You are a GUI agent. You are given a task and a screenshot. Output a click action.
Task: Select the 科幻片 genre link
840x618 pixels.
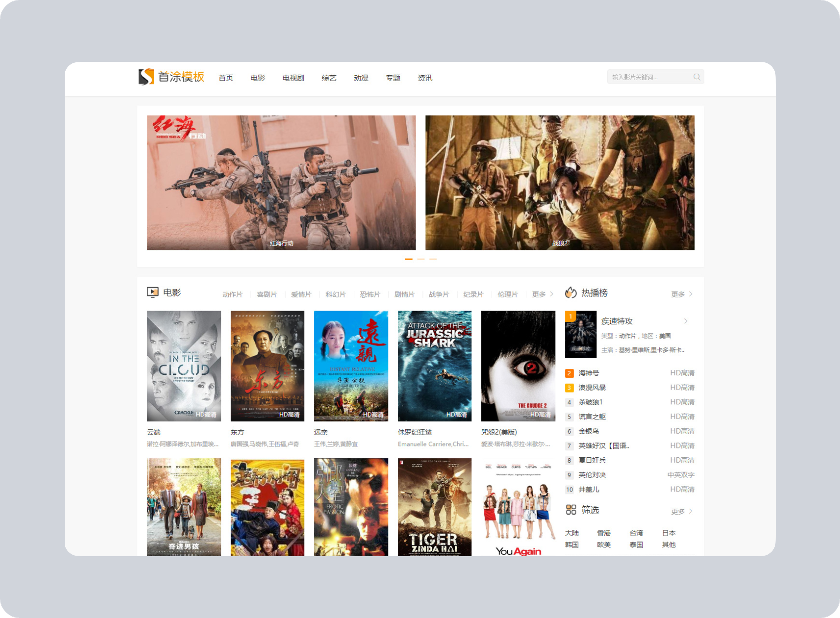(336, 294)
